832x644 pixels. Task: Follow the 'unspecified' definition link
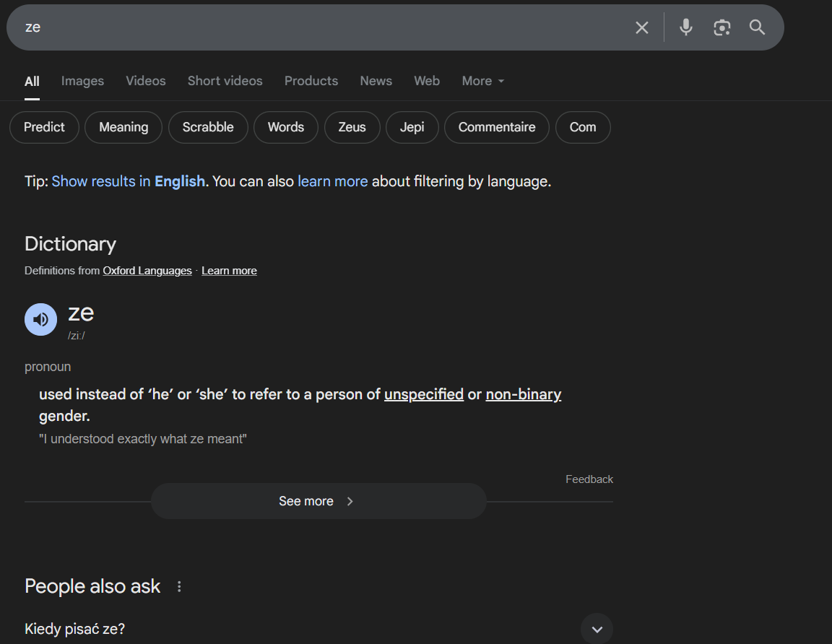pyautogui.click(x=424, y=394)
